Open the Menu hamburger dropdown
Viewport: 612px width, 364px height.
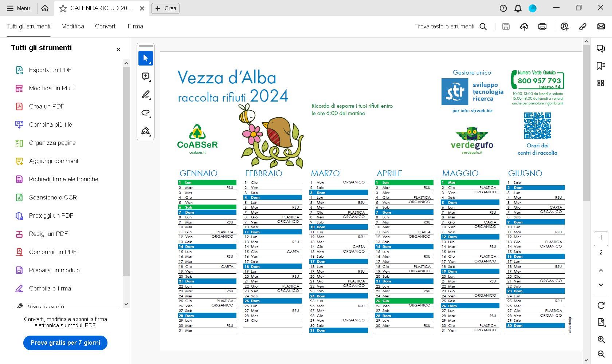(18, 8)
